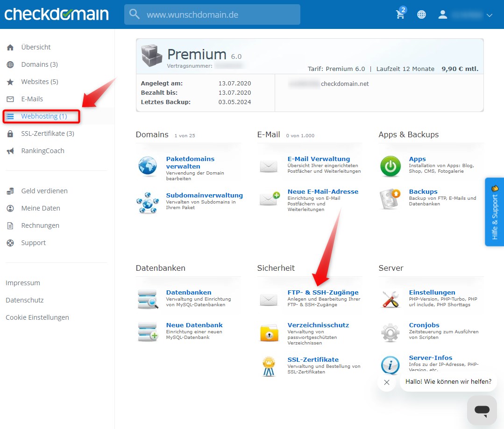This screenshot has width=504, height=429.
Task: Click the blue info icon for Server-Infos
Action: pos(390,366)
